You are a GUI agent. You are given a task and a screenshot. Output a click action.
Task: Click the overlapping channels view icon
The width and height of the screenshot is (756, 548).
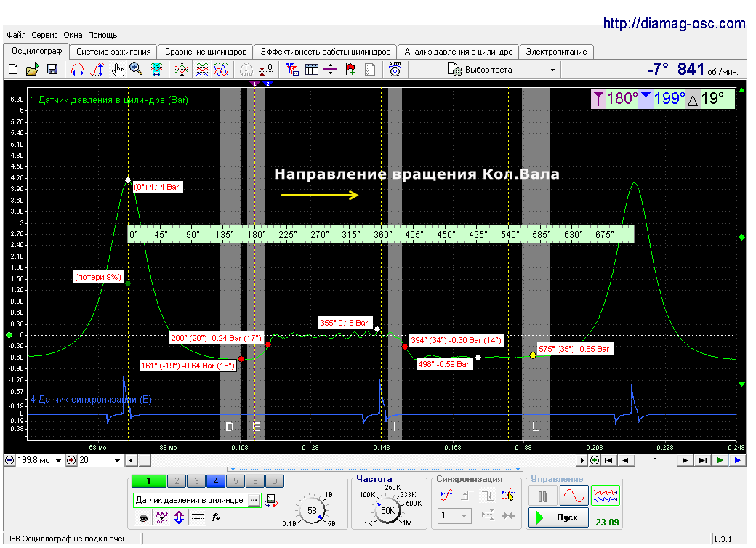coord(221,69)
